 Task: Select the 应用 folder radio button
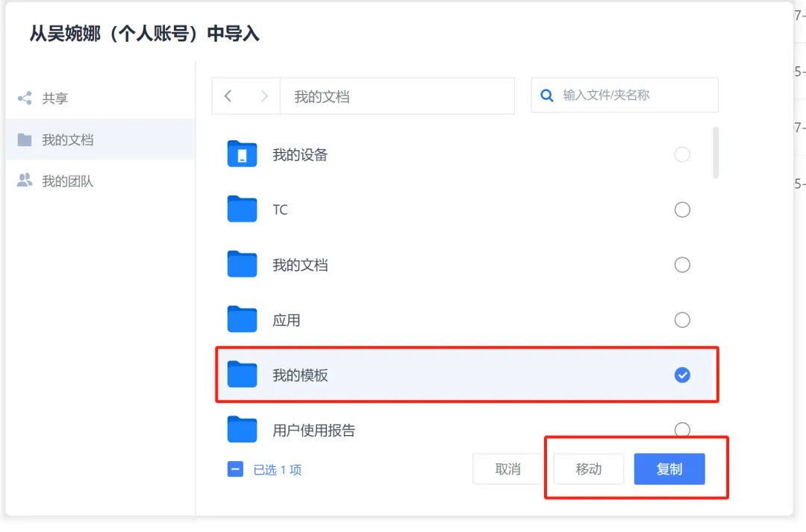(x=682, y=320)
